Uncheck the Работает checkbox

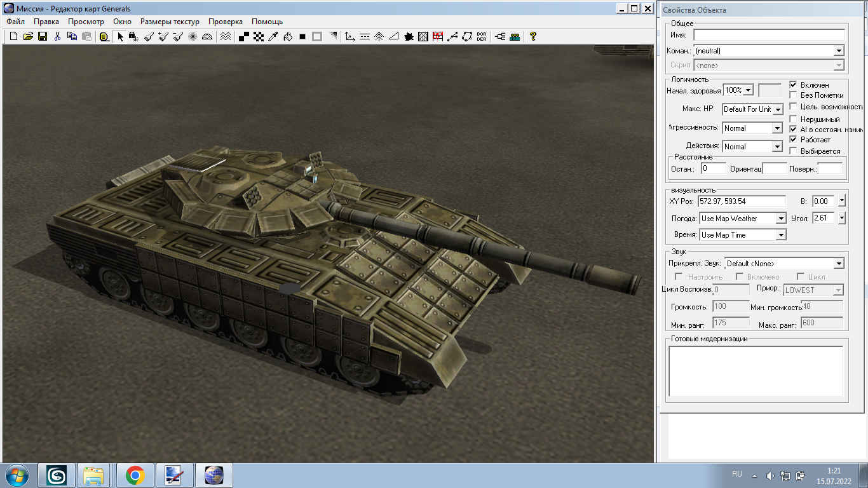pyautogui.click(x=793, y=139)
